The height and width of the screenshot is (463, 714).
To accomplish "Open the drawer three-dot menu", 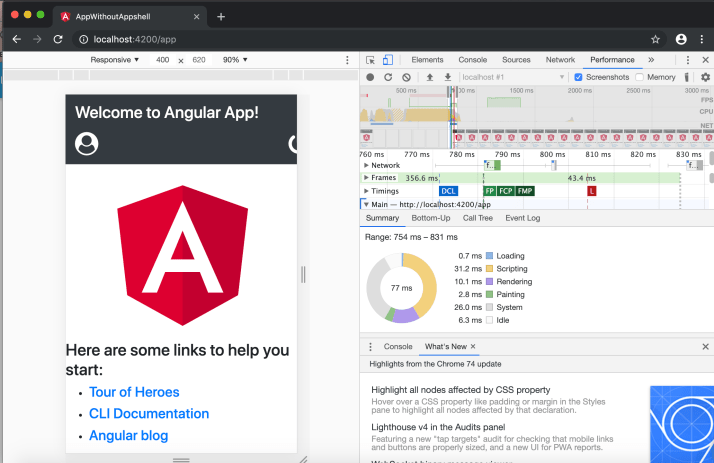I will [x=370, y=347].
